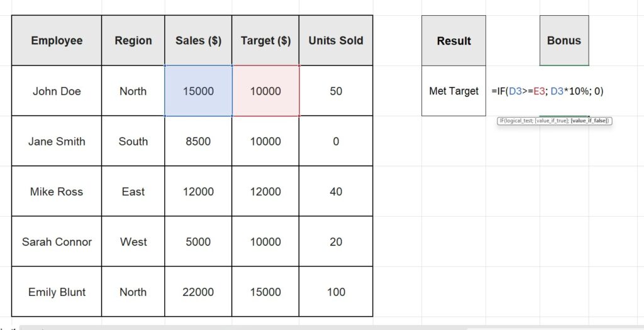Select the Jane Smith cell

57,142
